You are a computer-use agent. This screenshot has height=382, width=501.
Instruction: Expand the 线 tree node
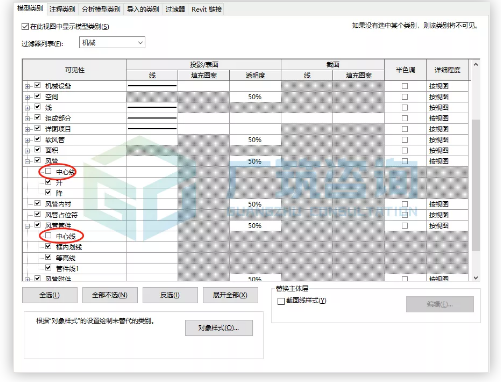tap(27, 108)
